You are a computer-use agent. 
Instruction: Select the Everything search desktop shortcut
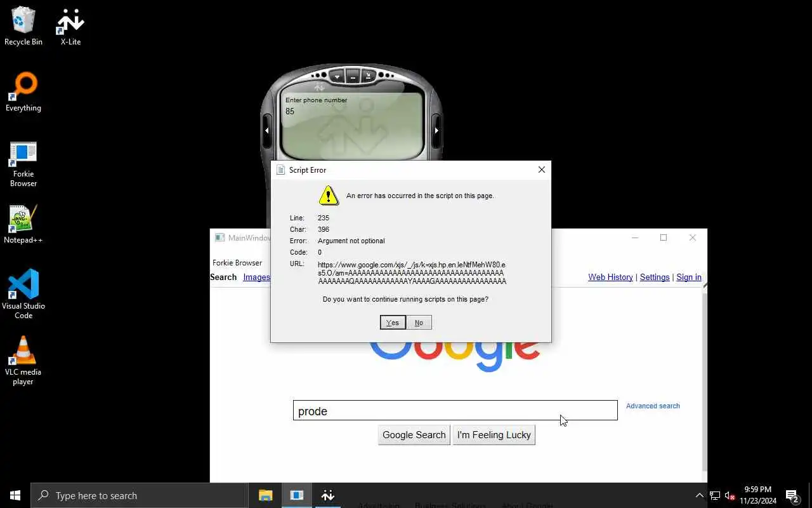(x=23, y=92)
